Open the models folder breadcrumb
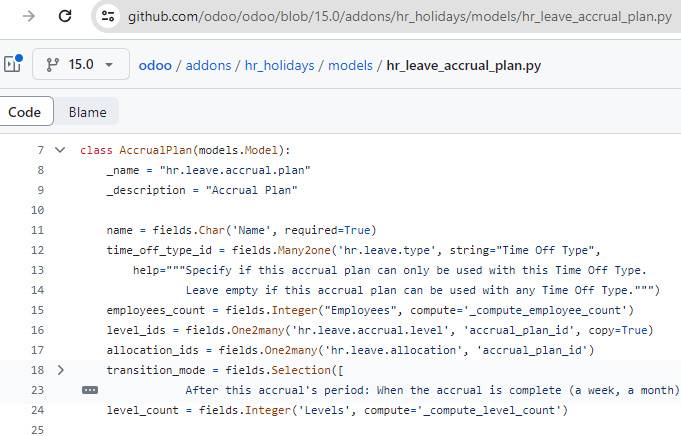 350,66
